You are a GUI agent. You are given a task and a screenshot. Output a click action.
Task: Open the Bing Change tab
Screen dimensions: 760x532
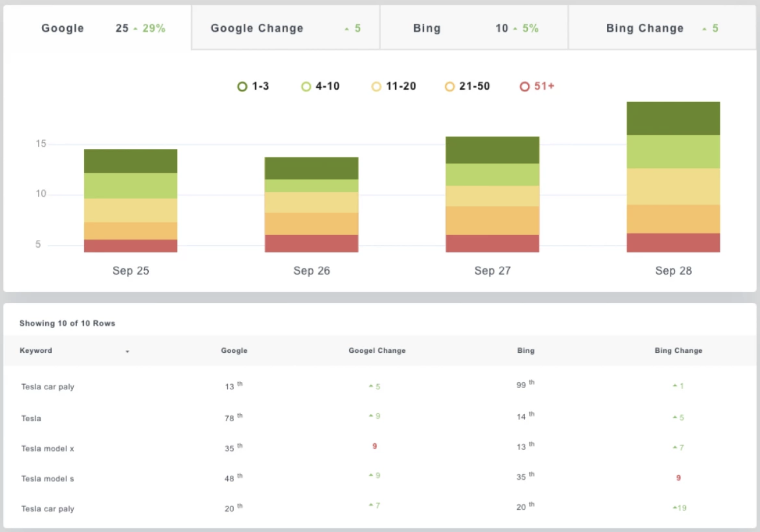tap(661, 28)
